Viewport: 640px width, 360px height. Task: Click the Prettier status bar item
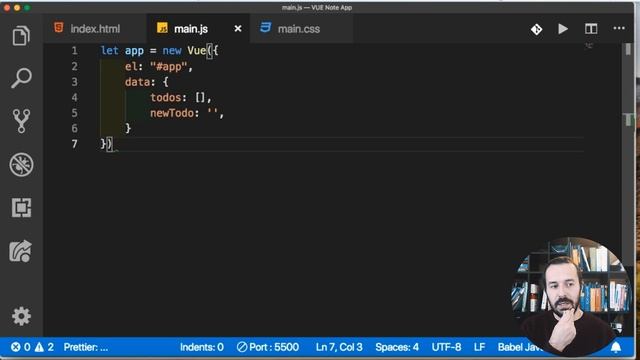pyautogui.click(x=86, y=347)
